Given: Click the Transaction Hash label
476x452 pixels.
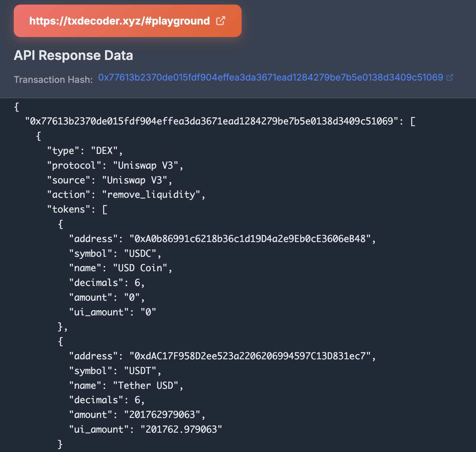Looking at the screenshot, I should click(x=53, y=80).
